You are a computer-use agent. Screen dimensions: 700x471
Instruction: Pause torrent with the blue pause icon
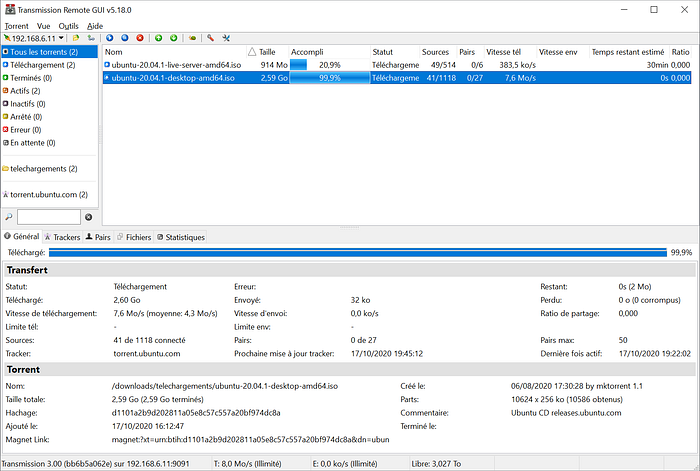click(x=125, y=38)
